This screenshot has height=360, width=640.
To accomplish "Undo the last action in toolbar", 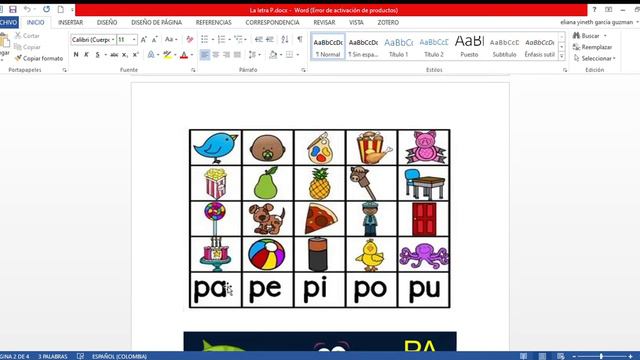I will (27, 9).
